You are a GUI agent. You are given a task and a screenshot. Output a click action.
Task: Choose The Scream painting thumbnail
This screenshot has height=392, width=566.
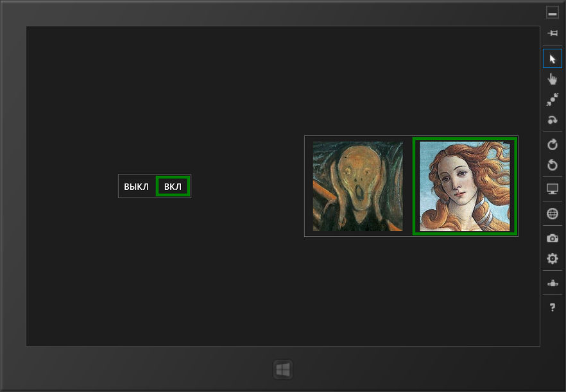pos(357,186)
